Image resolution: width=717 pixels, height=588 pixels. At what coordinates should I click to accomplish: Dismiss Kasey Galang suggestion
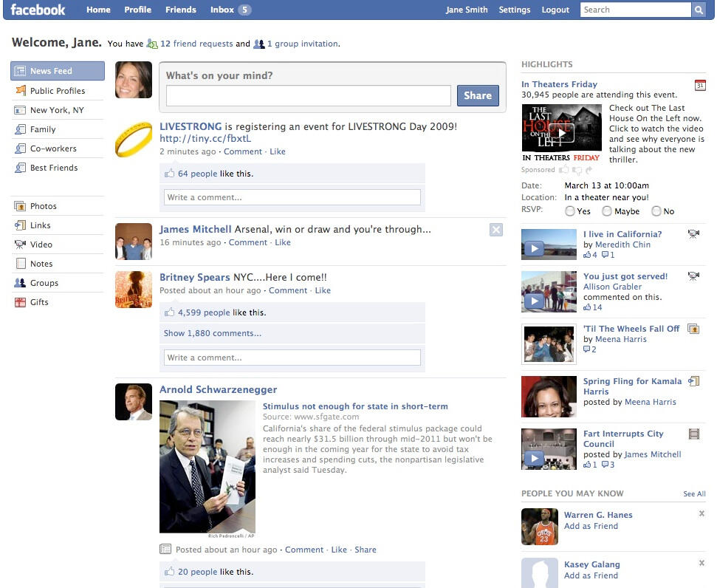[x=701, y=563]
